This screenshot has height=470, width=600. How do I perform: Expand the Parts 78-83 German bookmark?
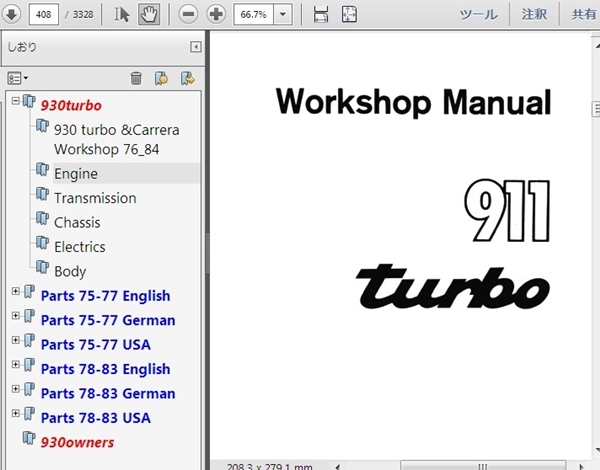coord(16,389)
